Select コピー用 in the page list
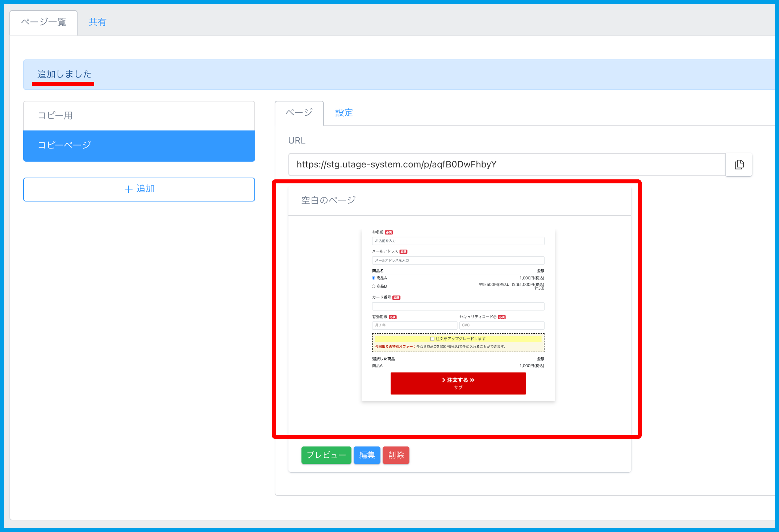 pos(139,116)
